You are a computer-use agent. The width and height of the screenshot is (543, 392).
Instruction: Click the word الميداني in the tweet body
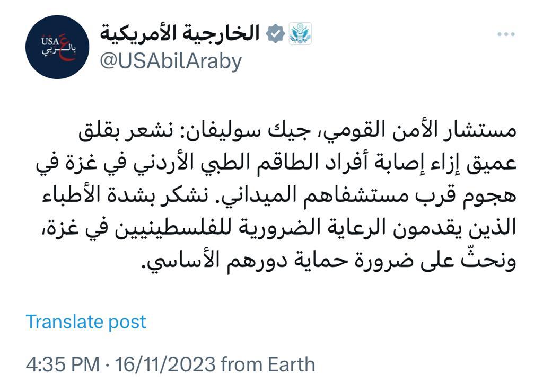(x=263, y=195)
